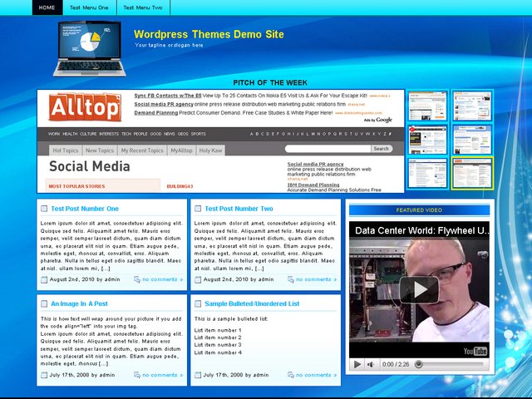Open An Image In A Post

point(80,303)
